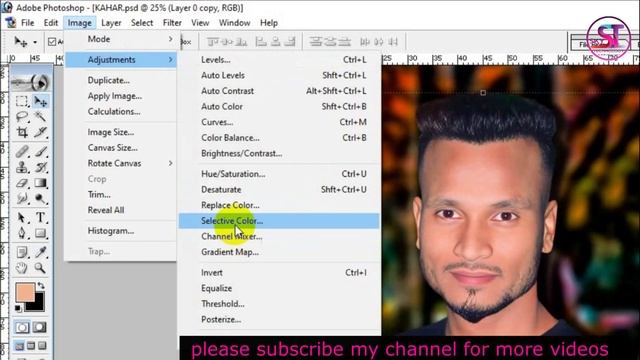The width and height of the screenshot is (640, 360).
Task: Select the Magic Wand tool
Action: [40, 117]
